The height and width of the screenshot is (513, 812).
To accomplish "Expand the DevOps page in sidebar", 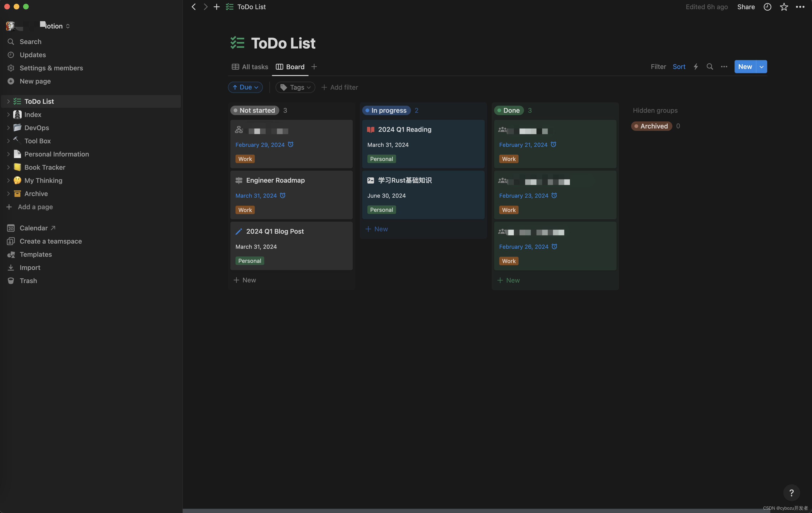I will [8, 128].
